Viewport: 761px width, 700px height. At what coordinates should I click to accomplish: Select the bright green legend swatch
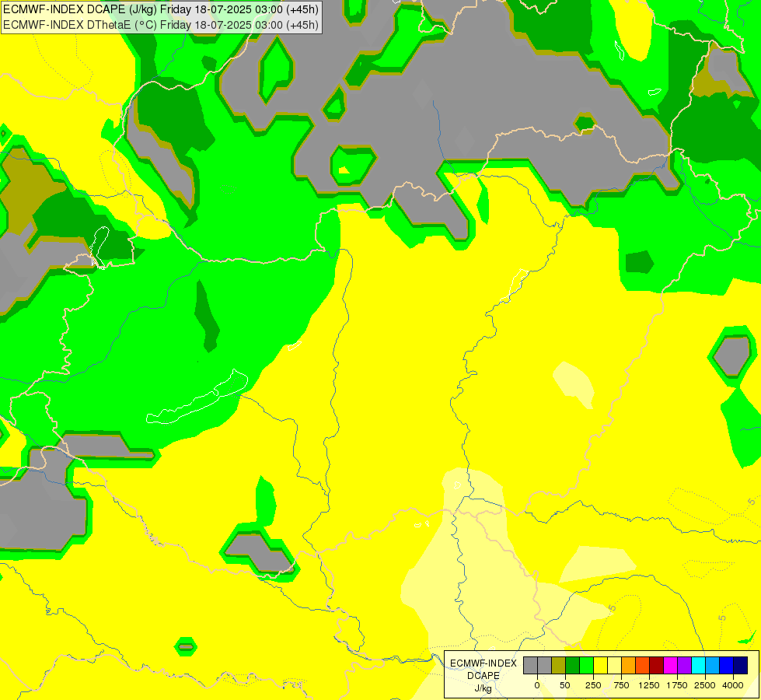point(586,665)
